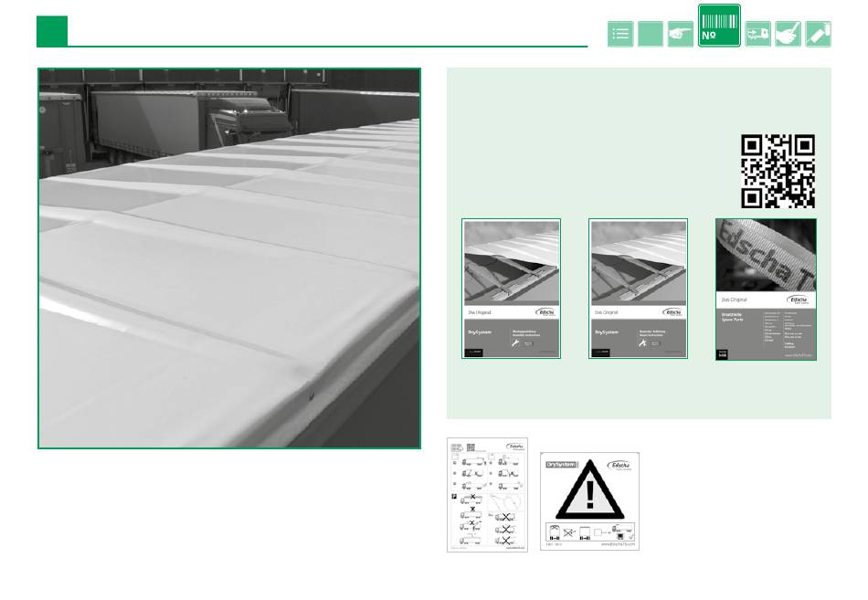The image size is (868, 600).
Task: Click the Edscha logo on the warning sticker
Action: 620,465
